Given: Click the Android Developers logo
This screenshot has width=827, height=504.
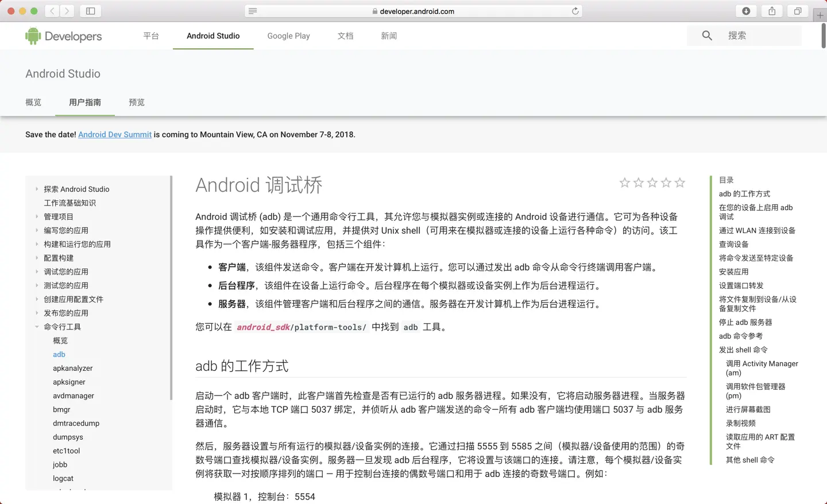Looking at the screenshot, I should 64,36.
